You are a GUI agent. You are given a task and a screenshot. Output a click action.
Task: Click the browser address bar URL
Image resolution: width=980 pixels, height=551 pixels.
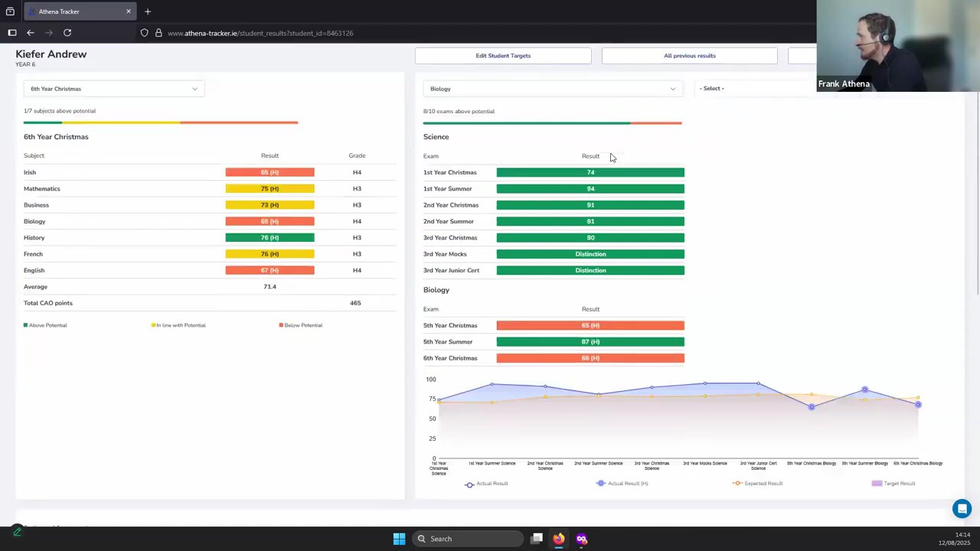[260, 33]
